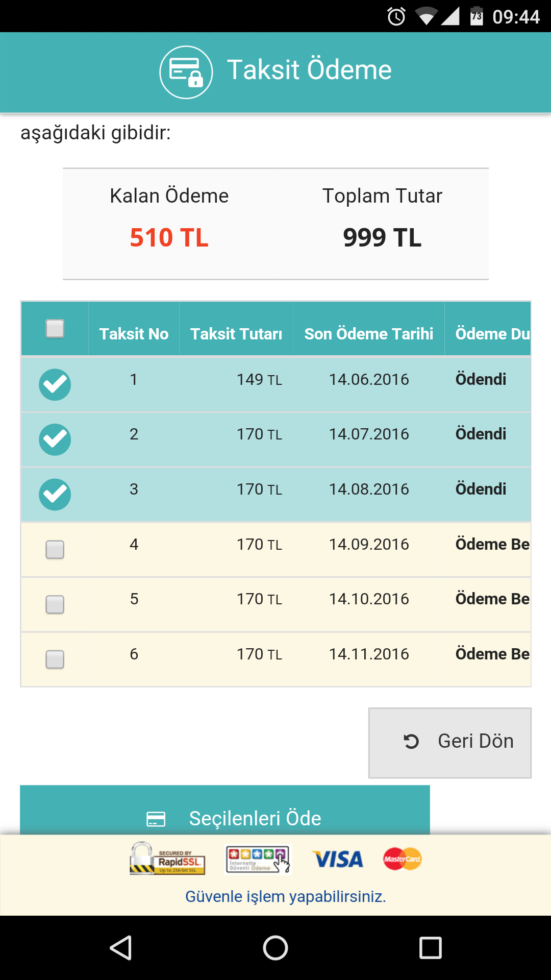
Task: Check the box for installment 4
Action: [x=55, y=550]
